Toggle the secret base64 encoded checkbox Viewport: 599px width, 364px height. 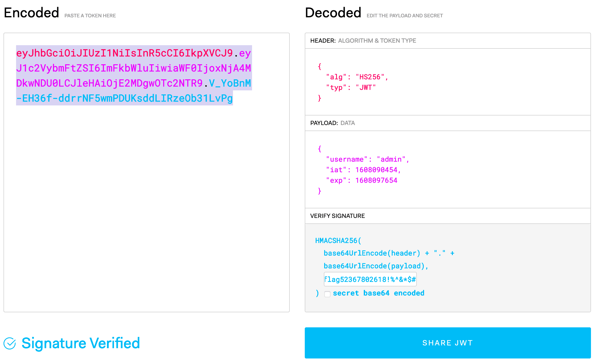pos(327,294)
